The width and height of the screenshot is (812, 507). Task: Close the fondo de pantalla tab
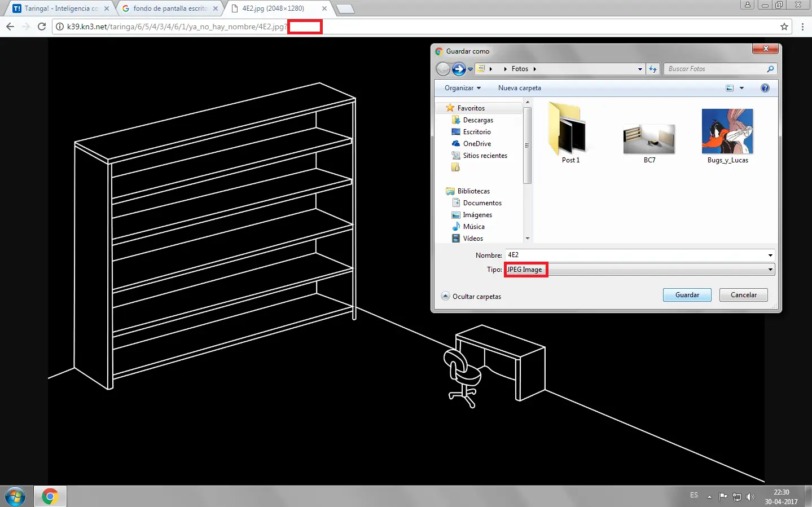coord(216,8)
